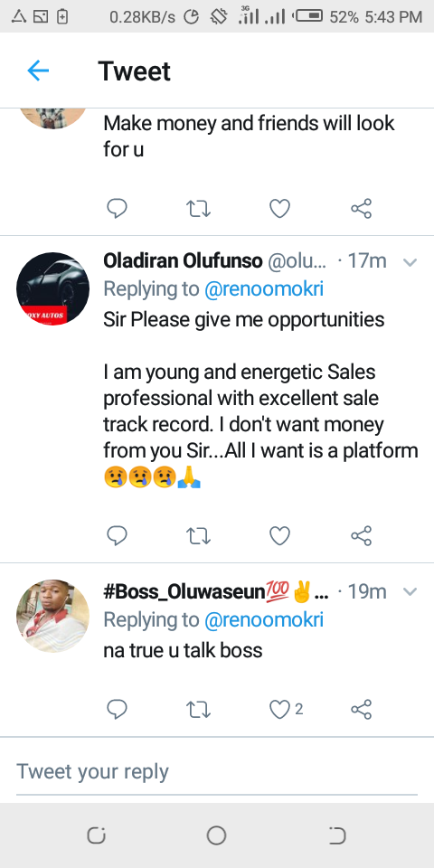Viewport: 434px width, 868px height.
Task: Open @renoomokri link in Oladiran's reply
Action: tap(264, 289)
